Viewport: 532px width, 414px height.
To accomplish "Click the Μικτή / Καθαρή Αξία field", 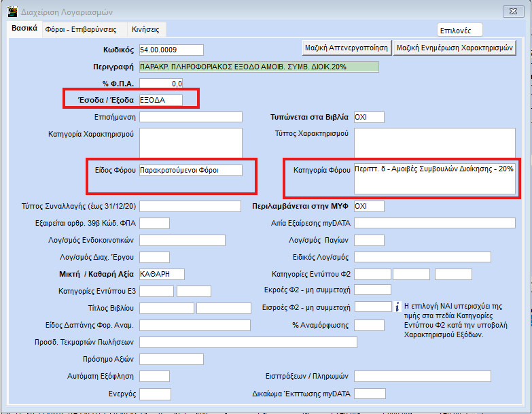I will coord(161,274).
